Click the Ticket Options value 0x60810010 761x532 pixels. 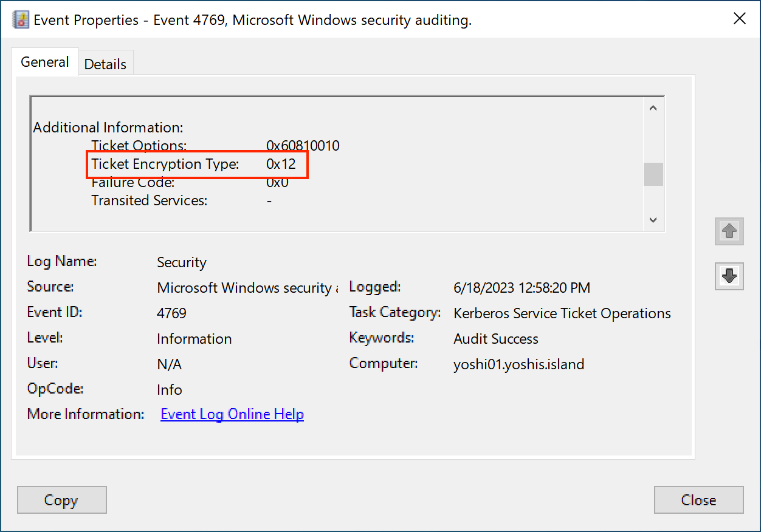coord(303,146)
